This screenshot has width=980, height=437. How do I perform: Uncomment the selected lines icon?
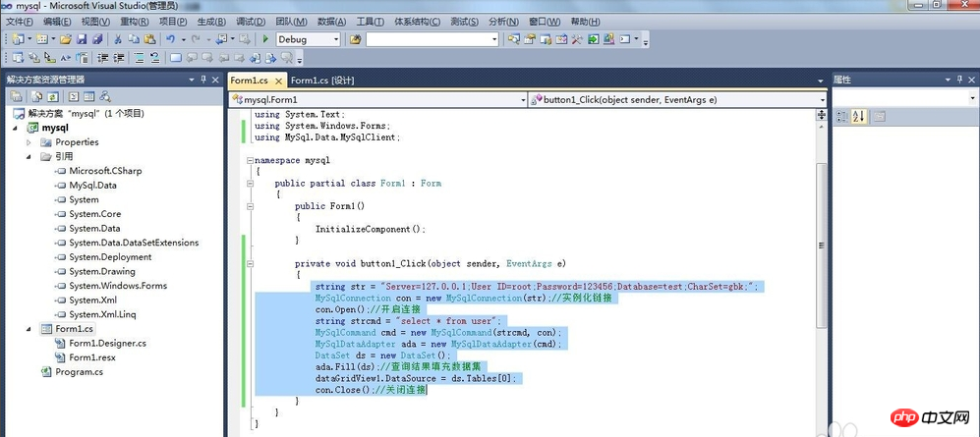coord(154,58)
